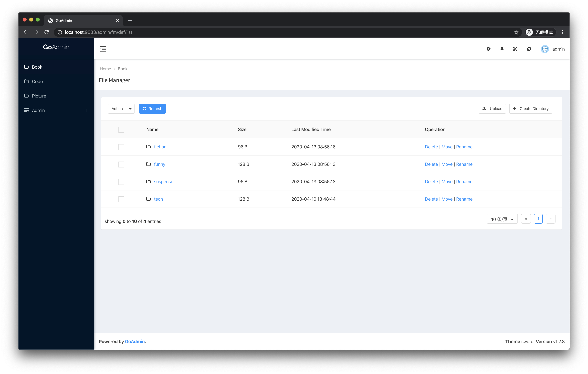The height and width of the screenshot is (374, 588).
Task: Click the header refresh arrows icon
Action: (529, 49)
